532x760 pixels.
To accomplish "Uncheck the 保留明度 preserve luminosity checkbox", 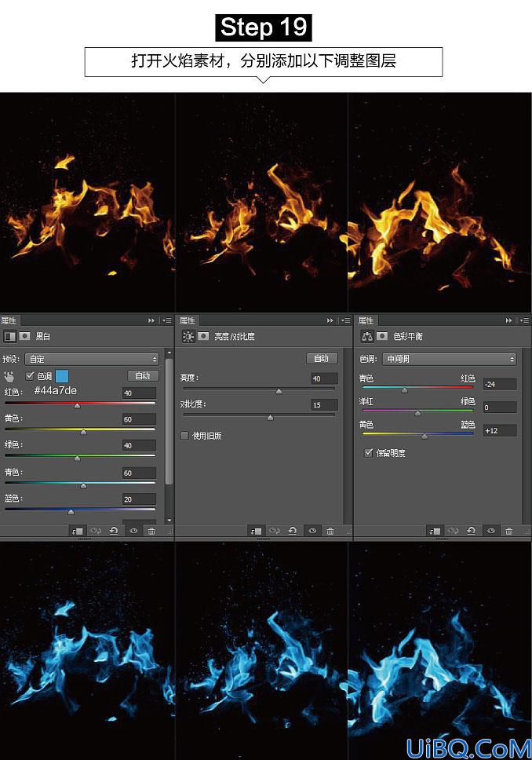I will [368, 453].
